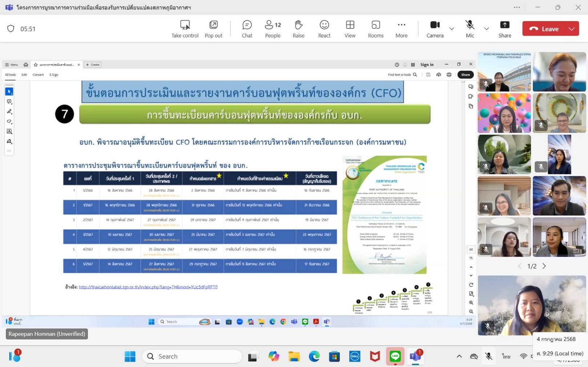
Task: Open breakout Rooms
Action: click(x=375, y=29)
